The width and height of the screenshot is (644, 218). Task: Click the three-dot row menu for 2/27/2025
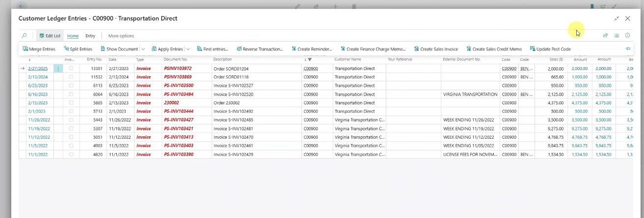58,69
